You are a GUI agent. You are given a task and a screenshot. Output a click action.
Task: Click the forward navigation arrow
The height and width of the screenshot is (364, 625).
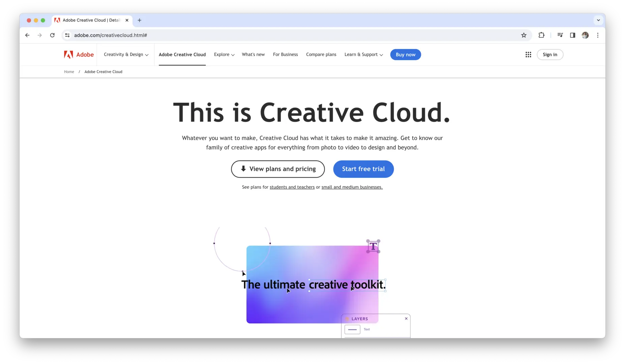(39, 35)
